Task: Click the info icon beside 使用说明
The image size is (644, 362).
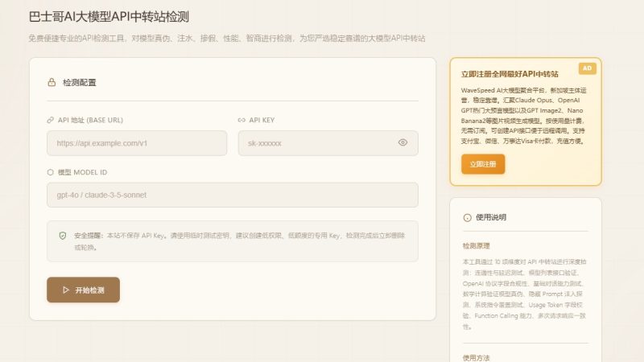Action: click(467, 217)
